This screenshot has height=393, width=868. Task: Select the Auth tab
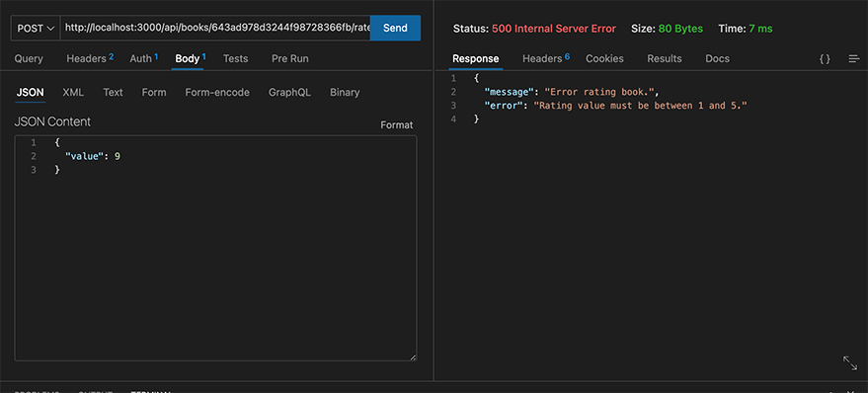click(144, 58)
